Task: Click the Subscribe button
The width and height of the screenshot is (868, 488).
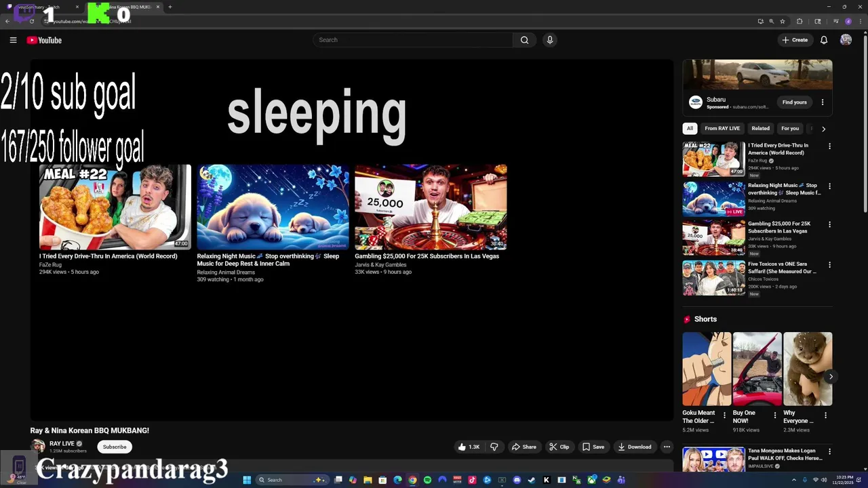Action: [x=115, y=447]
